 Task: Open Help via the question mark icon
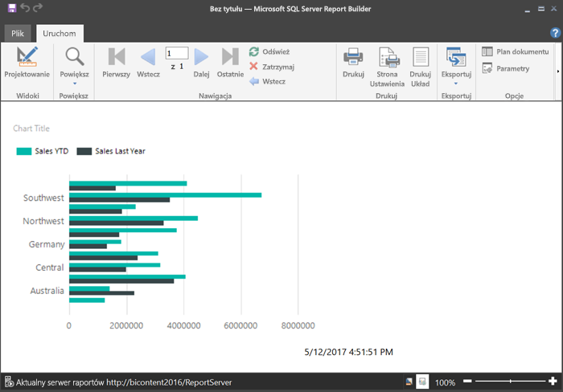[555, 33]
